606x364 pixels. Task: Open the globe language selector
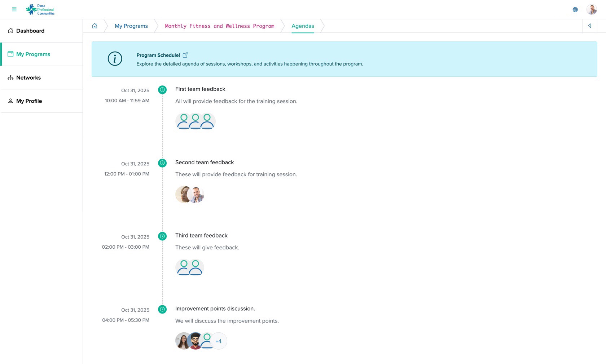pos(575,10)
